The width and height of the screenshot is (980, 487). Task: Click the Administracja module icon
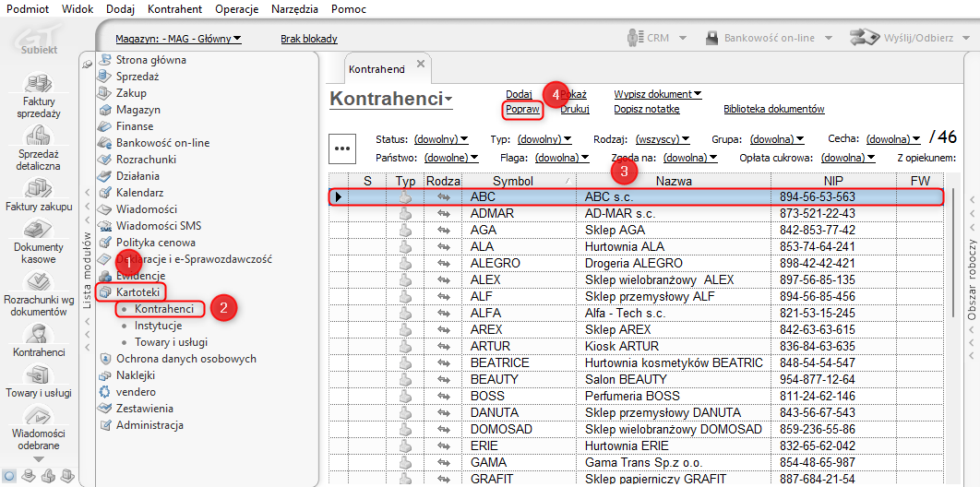pyautogui.click(x=105, y=426)
